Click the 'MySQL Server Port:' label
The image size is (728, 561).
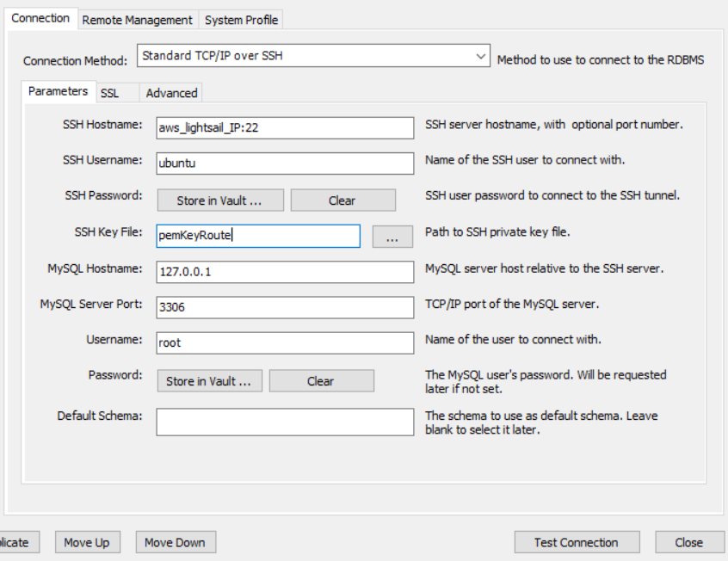91,304
